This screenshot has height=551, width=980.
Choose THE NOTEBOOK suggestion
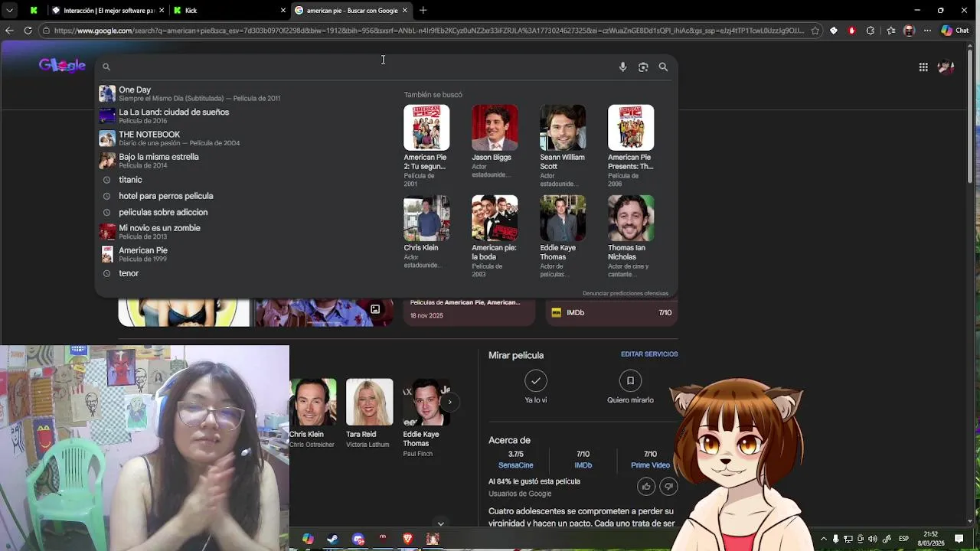click(x=245, y=138)
